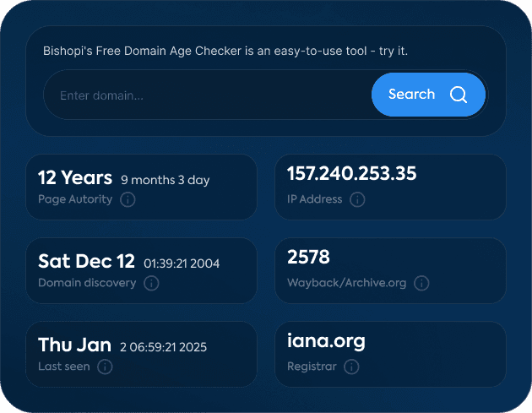Open info icon next to Registrar
Screen dimensions: 532x413
point(351,367)
